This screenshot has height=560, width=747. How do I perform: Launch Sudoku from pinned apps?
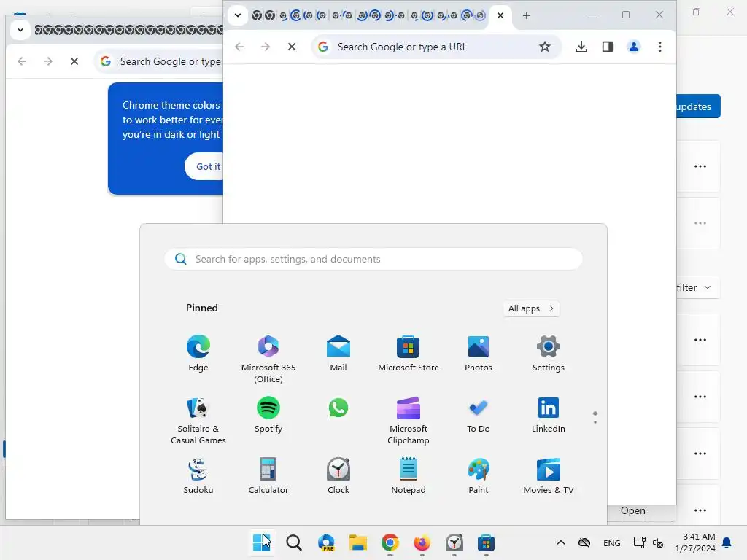click(198, 475)
